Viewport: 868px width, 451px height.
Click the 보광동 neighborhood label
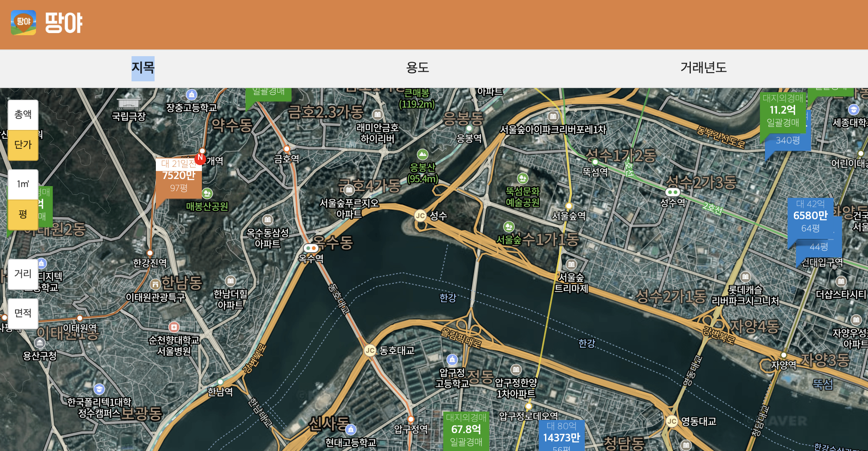pyautogui.click(x=141, y=414)
